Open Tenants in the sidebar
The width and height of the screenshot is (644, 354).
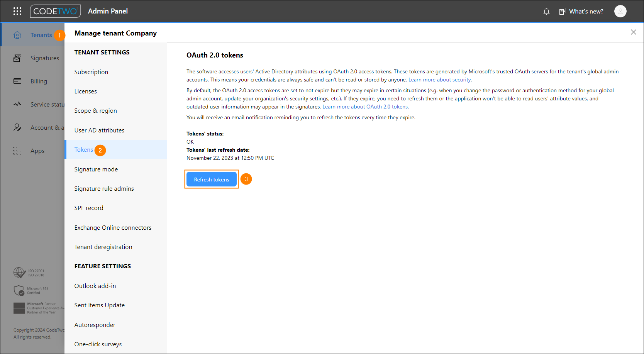[32, 35]
